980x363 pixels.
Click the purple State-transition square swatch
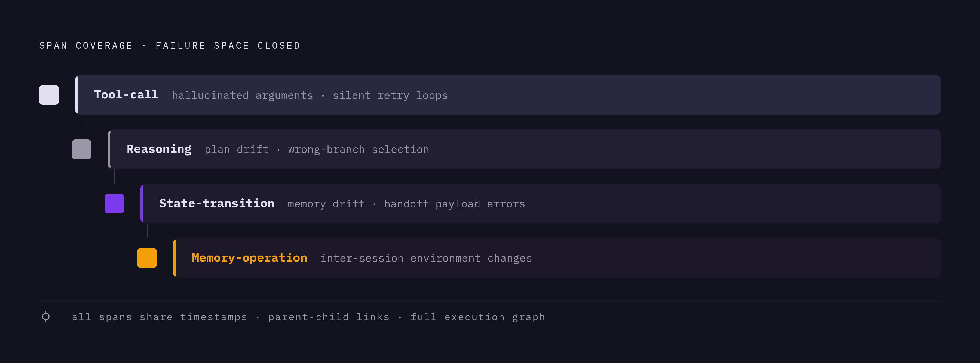pos(115,204)
